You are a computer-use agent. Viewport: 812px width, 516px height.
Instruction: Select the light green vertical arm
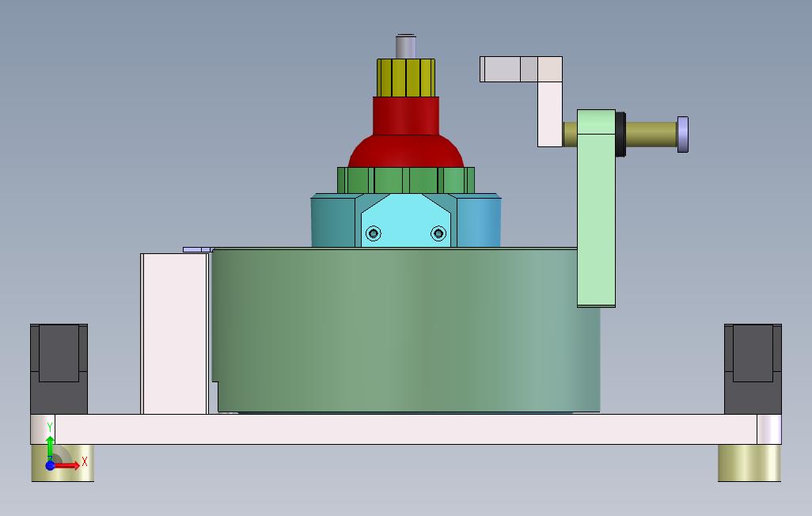click(x=596, y=208)
